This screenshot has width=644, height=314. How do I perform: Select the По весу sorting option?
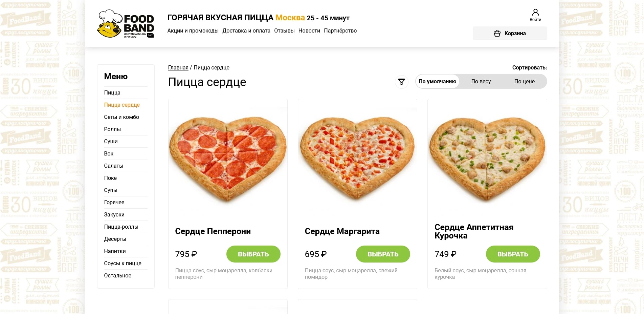481,81
